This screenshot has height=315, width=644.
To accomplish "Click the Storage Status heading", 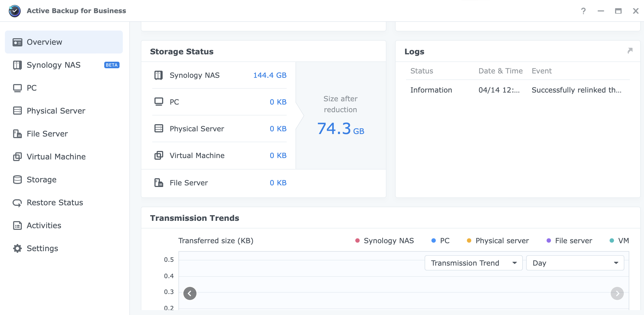I will [x=182, y=52].
